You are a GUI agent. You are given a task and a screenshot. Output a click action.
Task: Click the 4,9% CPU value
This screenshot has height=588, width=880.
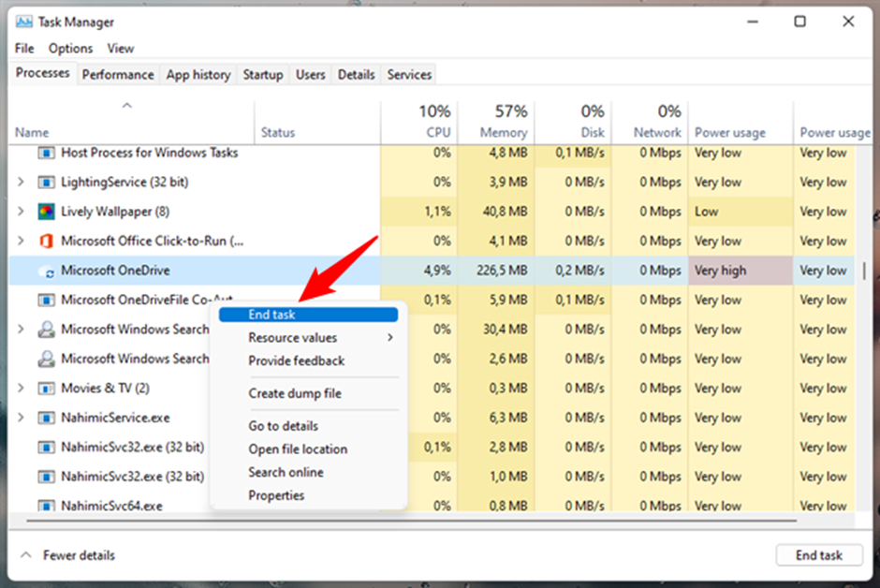tap(437, 271)
